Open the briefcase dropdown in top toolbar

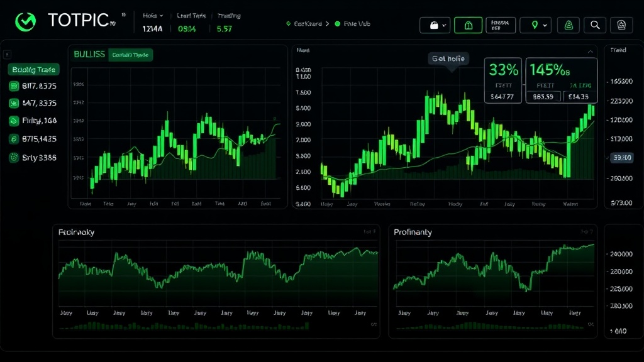tap(435, 25)
